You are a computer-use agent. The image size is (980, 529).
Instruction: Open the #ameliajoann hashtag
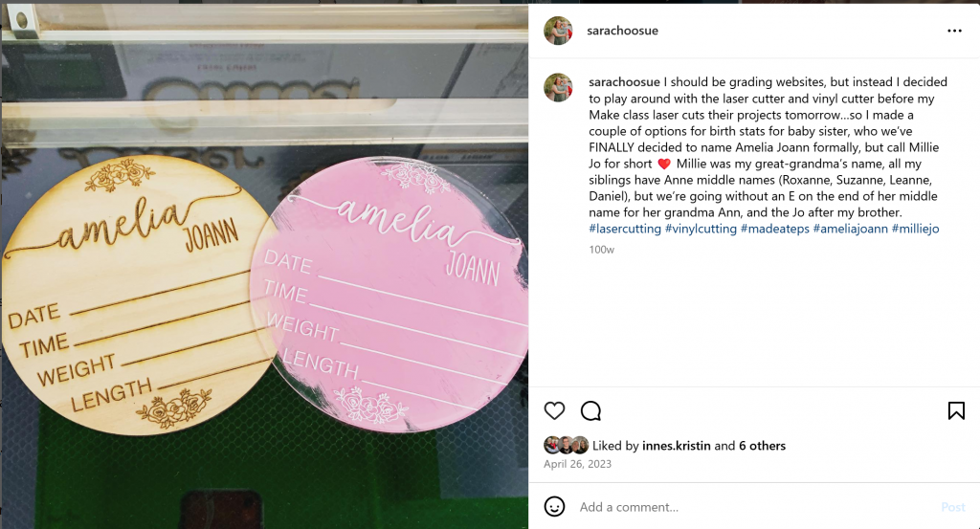point(850,229)
